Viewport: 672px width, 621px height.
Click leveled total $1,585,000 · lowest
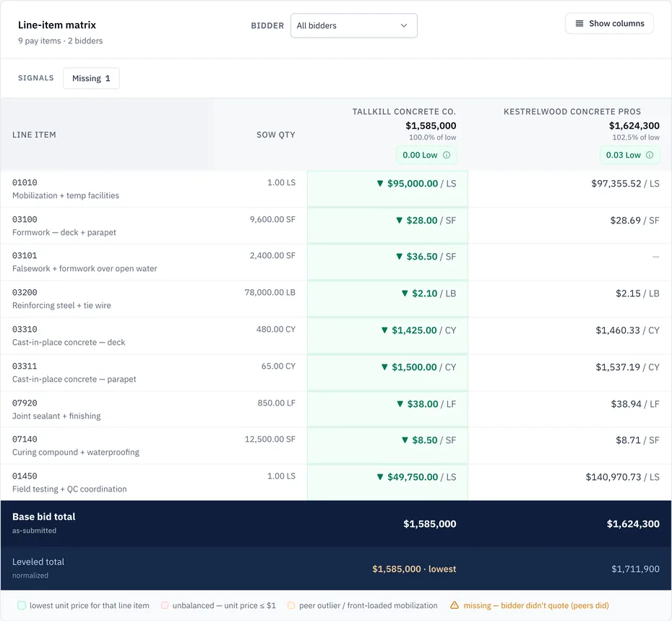coord(414,569)
